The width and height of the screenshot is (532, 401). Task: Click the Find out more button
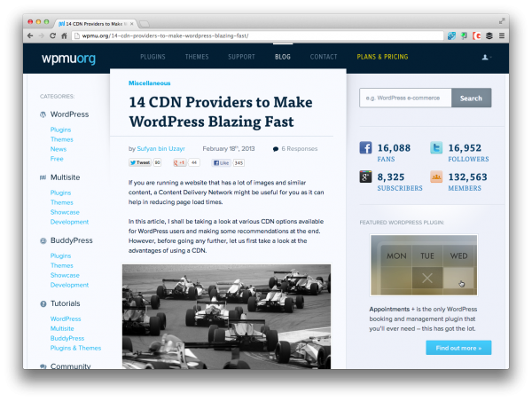[458, 348]
